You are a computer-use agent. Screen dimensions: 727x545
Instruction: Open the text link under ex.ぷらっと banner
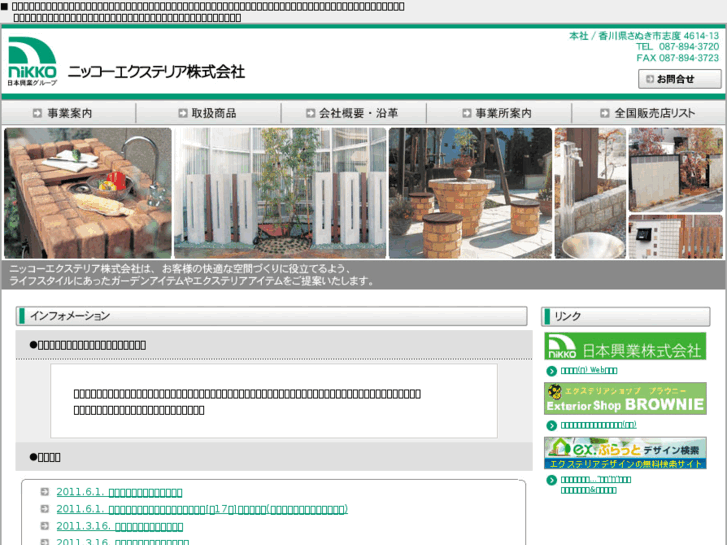(595, 485)
